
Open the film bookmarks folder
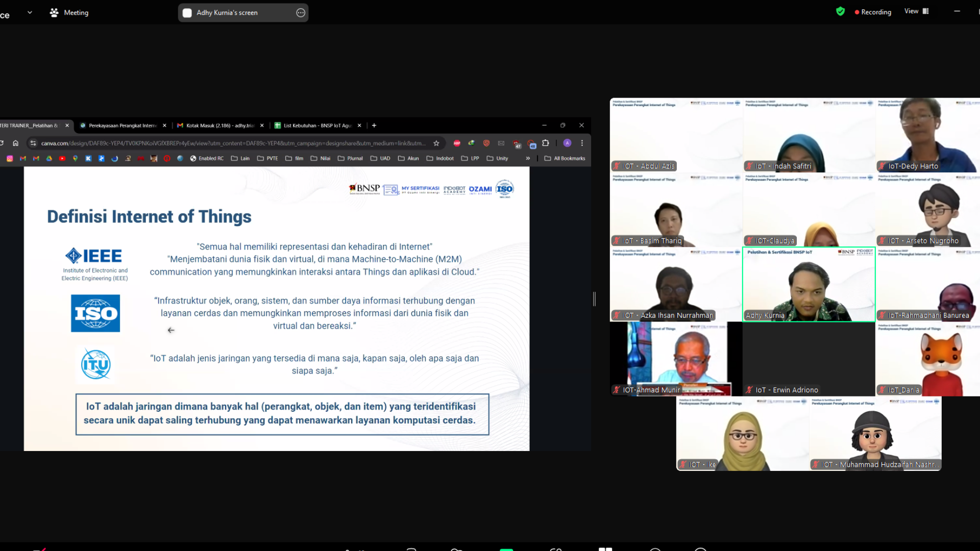click(294, 159)
